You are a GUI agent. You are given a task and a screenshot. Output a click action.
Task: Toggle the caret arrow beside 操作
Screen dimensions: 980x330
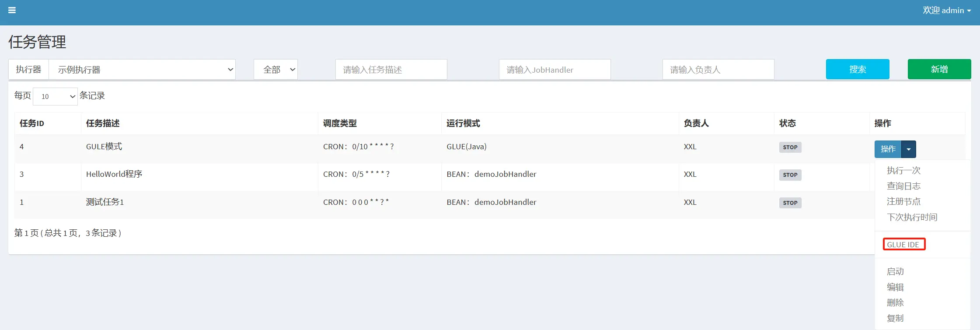tap(909, 149)
